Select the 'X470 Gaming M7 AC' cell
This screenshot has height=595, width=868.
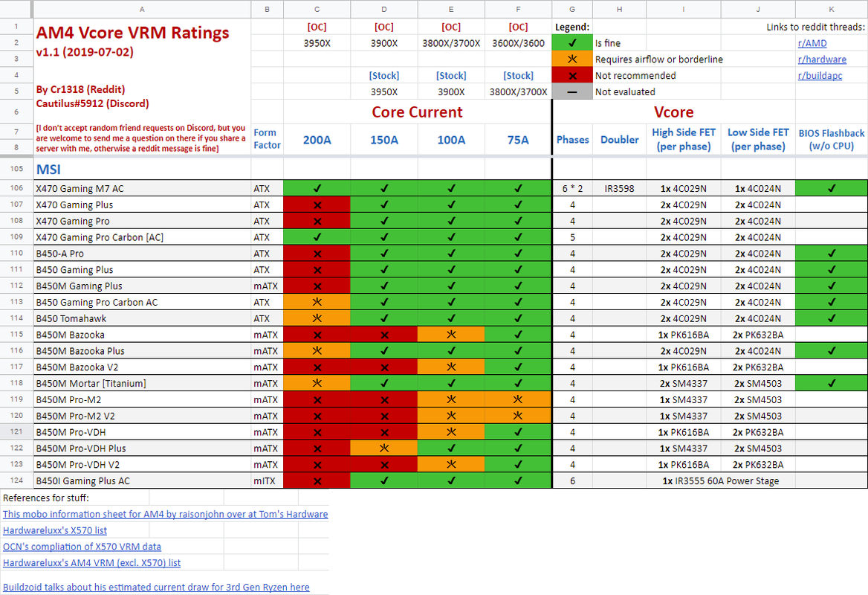coord(142,188)
